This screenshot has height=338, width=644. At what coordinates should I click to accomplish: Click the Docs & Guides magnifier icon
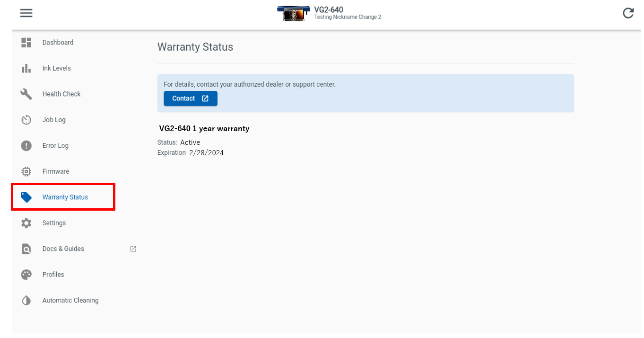click(x=26, y=249)
